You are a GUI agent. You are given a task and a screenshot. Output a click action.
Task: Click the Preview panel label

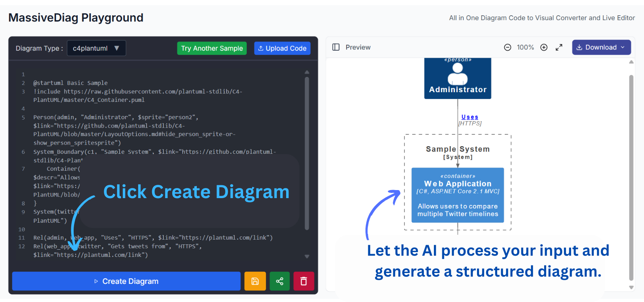tap(358, 48)
